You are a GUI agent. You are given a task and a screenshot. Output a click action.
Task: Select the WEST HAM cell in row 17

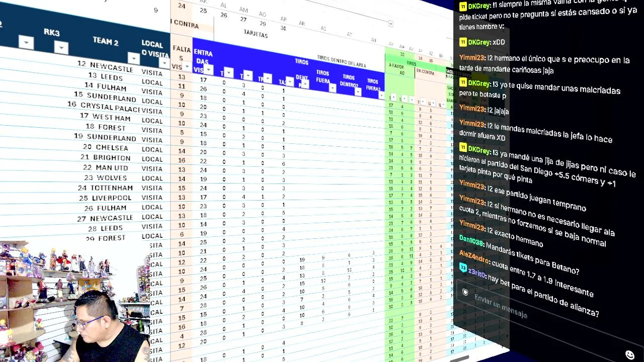[111, 117]
